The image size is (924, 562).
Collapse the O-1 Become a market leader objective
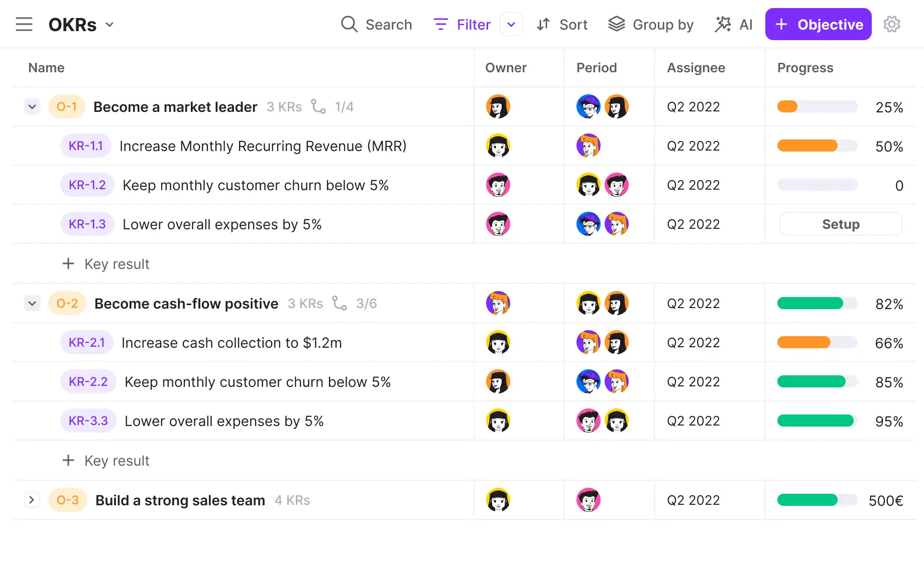32,107
